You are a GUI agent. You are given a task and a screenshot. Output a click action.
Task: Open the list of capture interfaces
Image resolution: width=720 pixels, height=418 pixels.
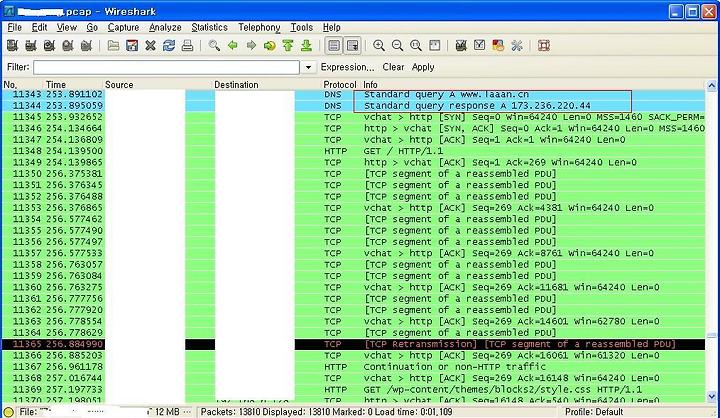tap(12, 45)
